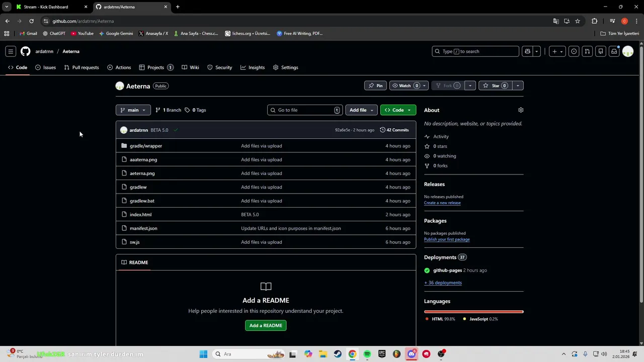Open the GitHub global navigation menu

click(x=11, y=51)
